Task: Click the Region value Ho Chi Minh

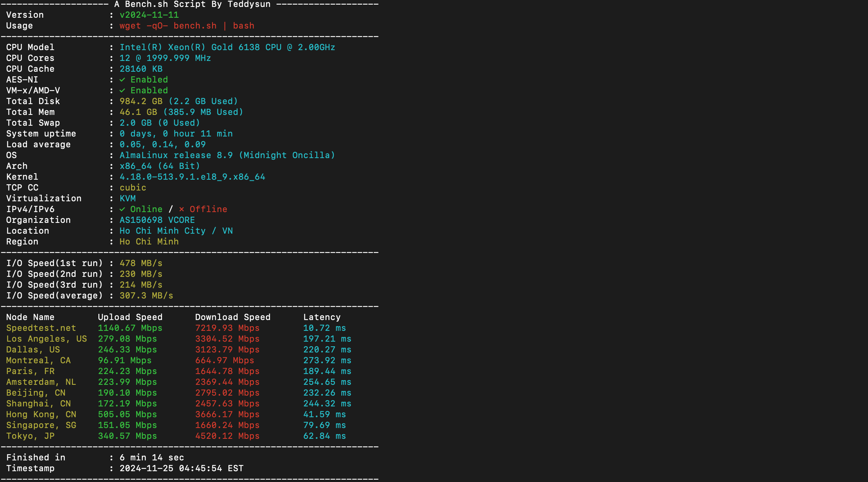Action: (x=149, y=241)
